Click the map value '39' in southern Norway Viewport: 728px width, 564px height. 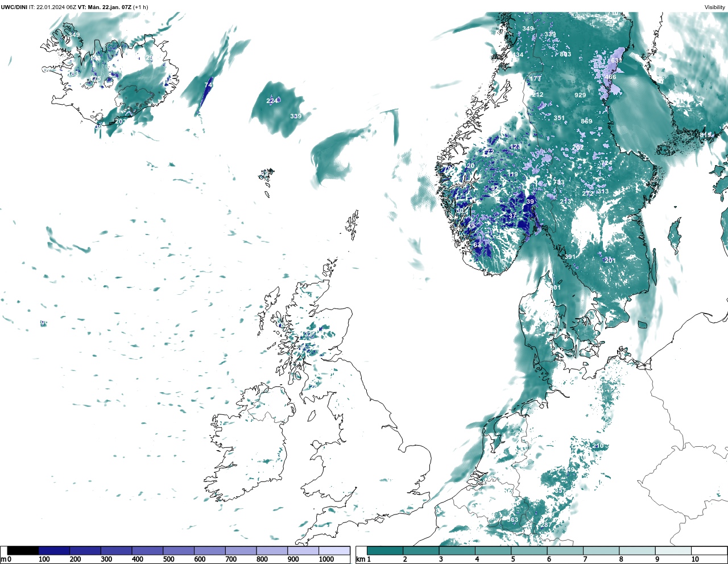(530, 201)
